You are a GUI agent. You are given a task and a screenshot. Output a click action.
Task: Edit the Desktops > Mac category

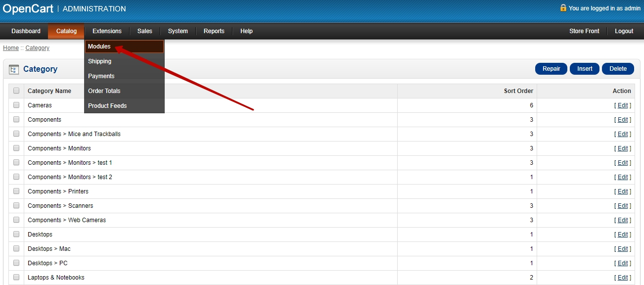[623, 249]
